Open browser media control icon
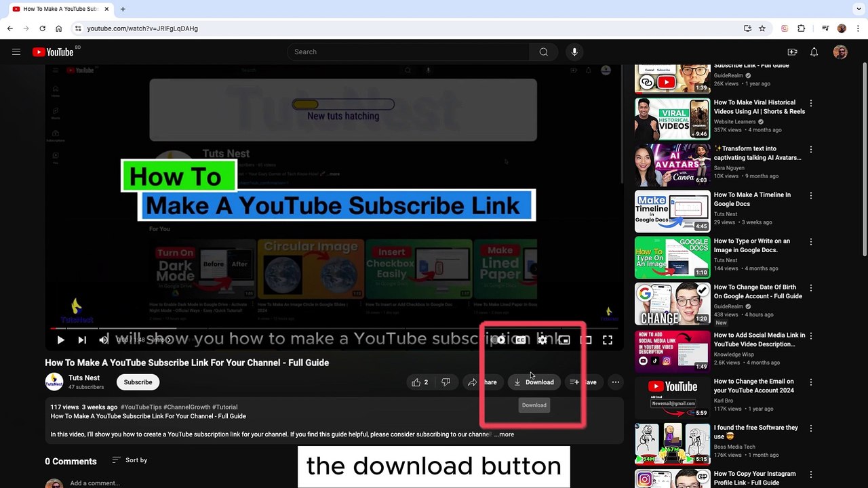 click(x=825, y=28)
